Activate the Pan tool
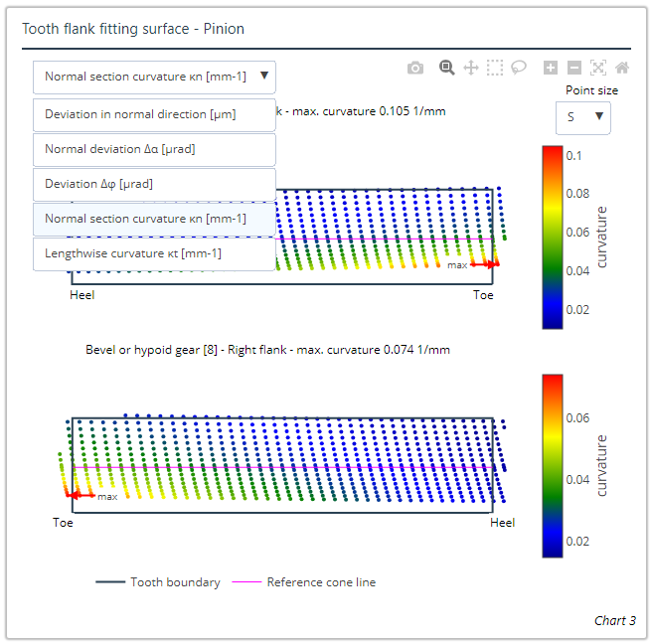651x644 pixels. pos(471,68)
